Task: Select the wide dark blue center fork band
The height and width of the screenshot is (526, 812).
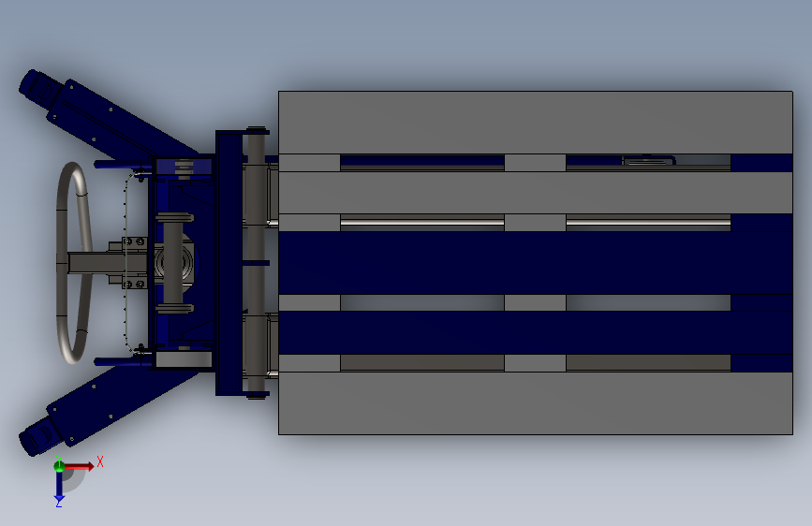Action: (536, 263)
